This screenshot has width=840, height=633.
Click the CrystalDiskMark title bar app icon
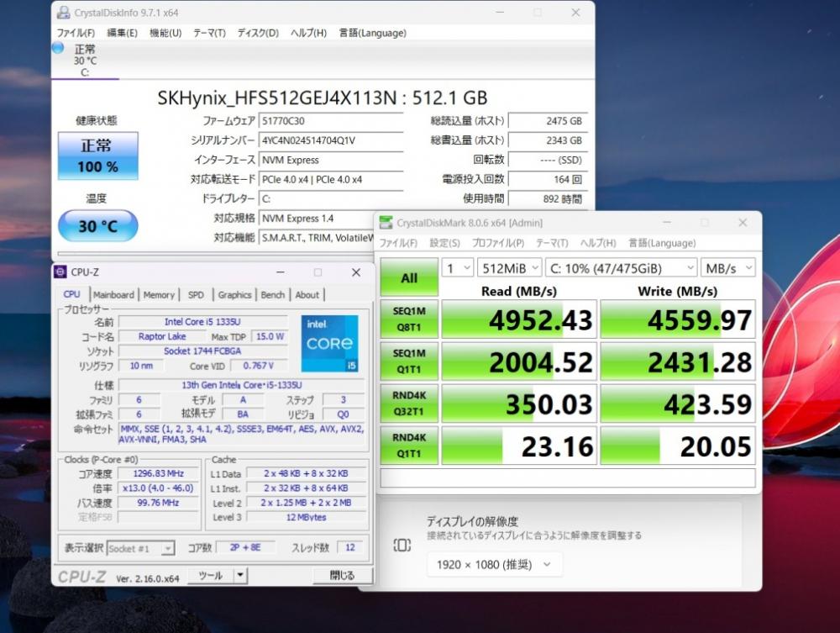(386, 223)
